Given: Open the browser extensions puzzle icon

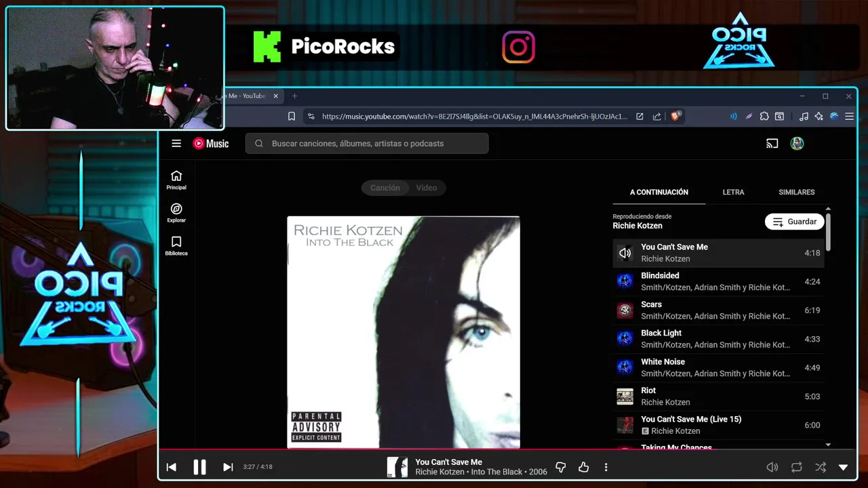Looking at the screenshot, I should pos(764,117).
